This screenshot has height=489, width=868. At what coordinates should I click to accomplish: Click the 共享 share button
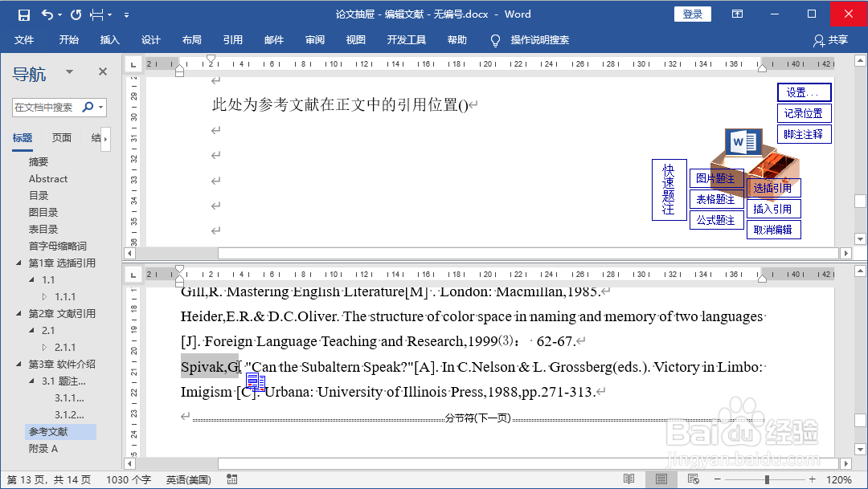coord(831,40)
